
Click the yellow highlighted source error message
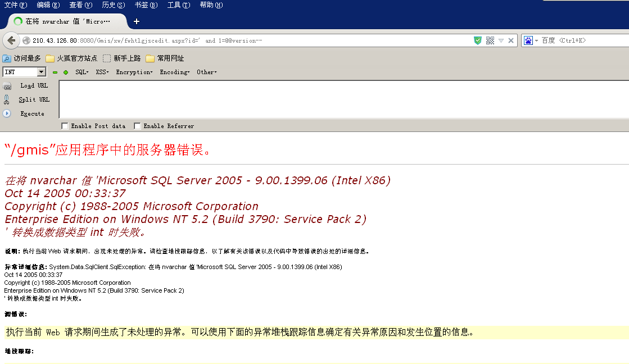pyautogui.click(x=317, y=333)
